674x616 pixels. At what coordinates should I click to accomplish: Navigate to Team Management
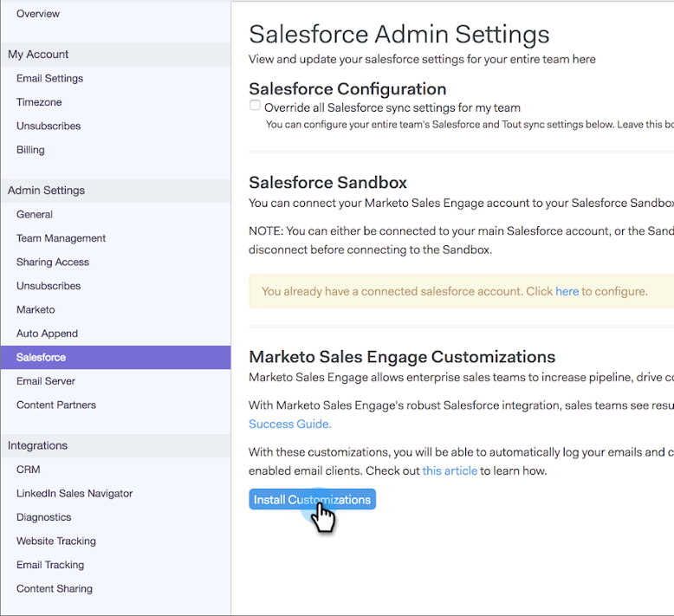(x=61, y=238)
